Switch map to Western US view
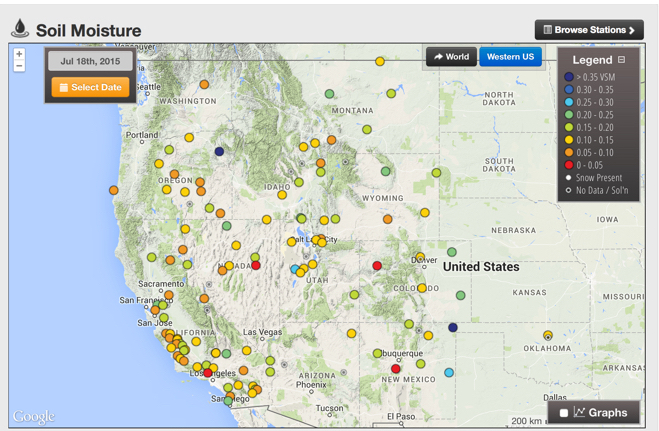The image size is (659, 431). (510, 57)
